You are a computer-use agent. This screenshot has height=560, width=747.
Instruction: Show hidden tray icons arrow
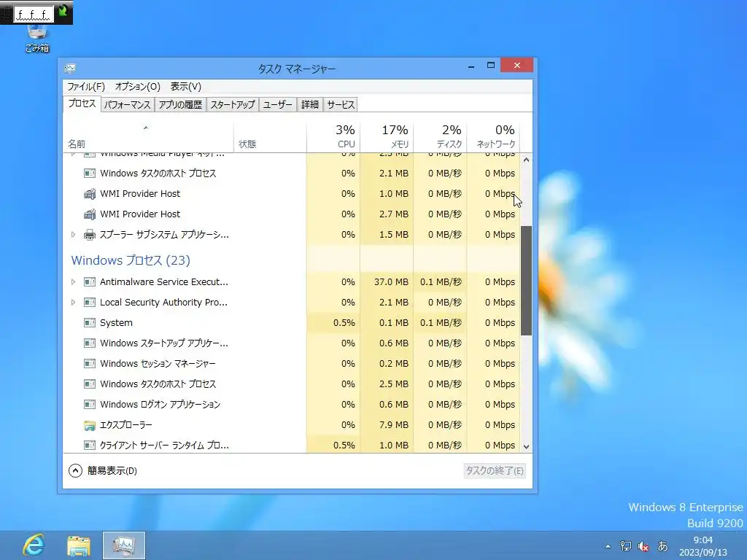point(608,546)
